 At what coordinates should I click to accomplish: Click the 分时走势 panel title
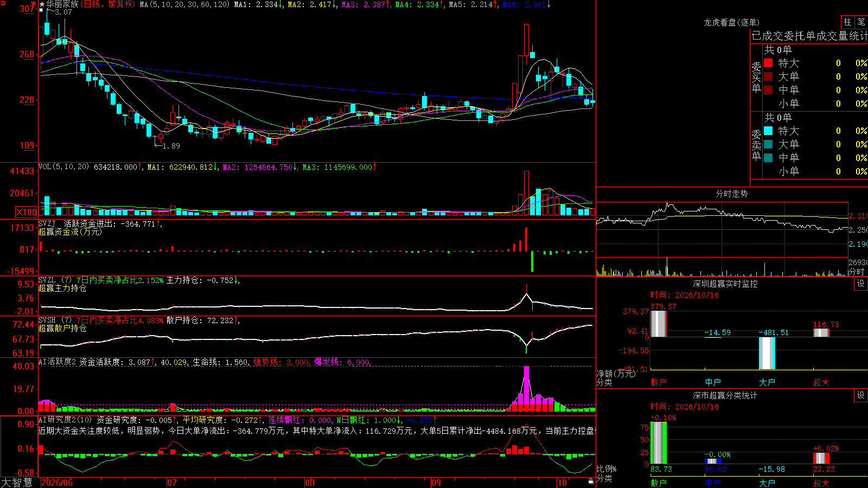[731, 194]
